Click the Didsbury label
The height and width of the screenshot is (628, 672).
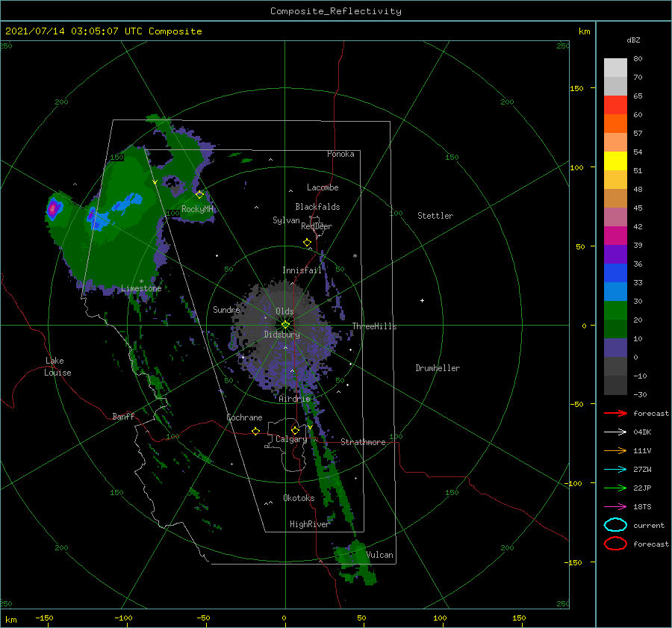pos(281,335)
